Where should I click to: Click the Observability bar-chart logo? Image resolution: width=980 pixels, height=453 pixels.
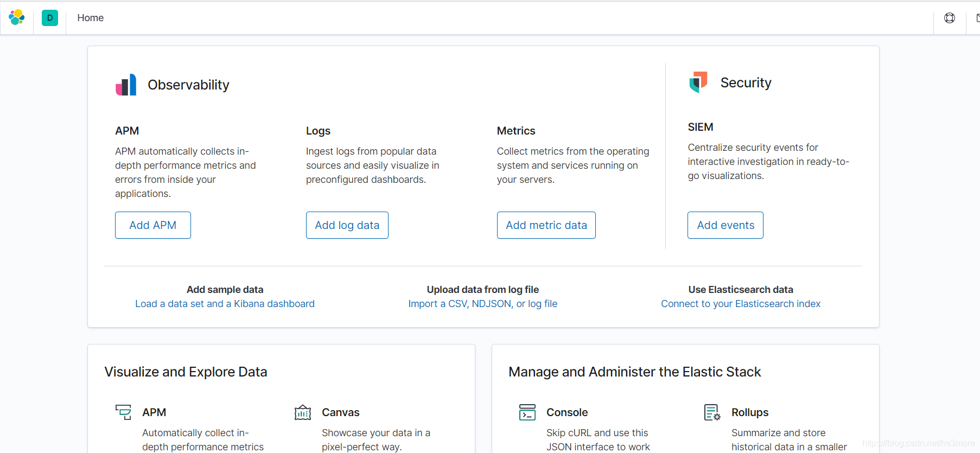click(126, 85)
